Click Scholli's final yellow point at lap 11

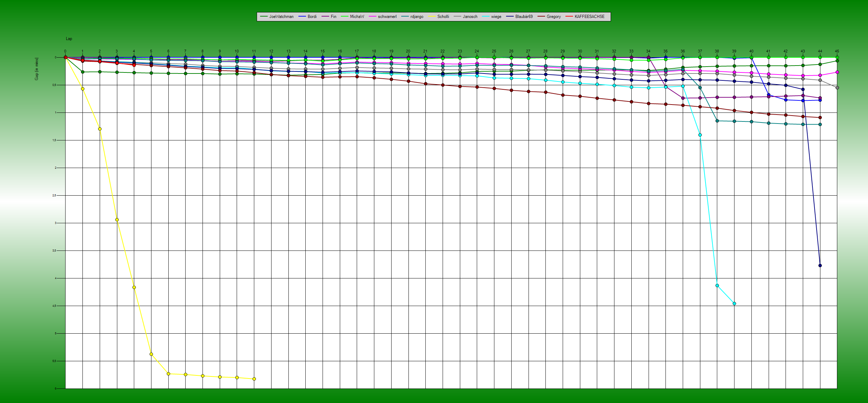click(254, 379)
